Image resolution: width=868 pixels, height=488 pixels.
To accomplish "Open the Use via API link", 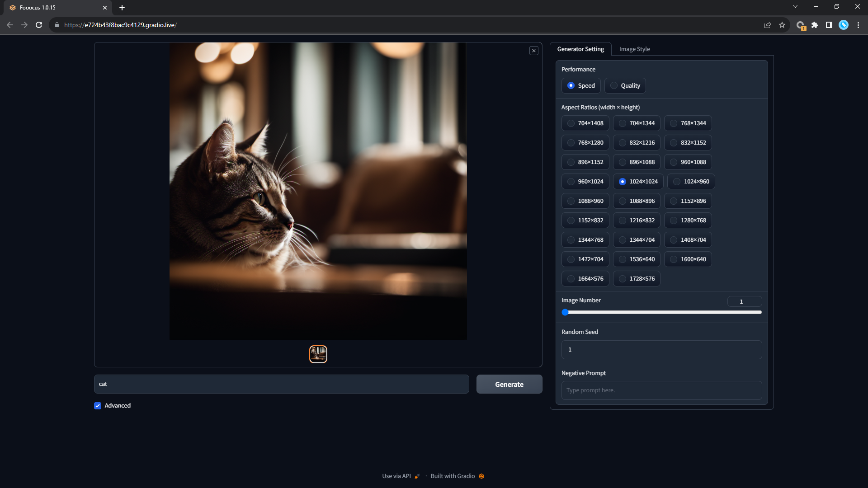I will click(x=396, y=476).
